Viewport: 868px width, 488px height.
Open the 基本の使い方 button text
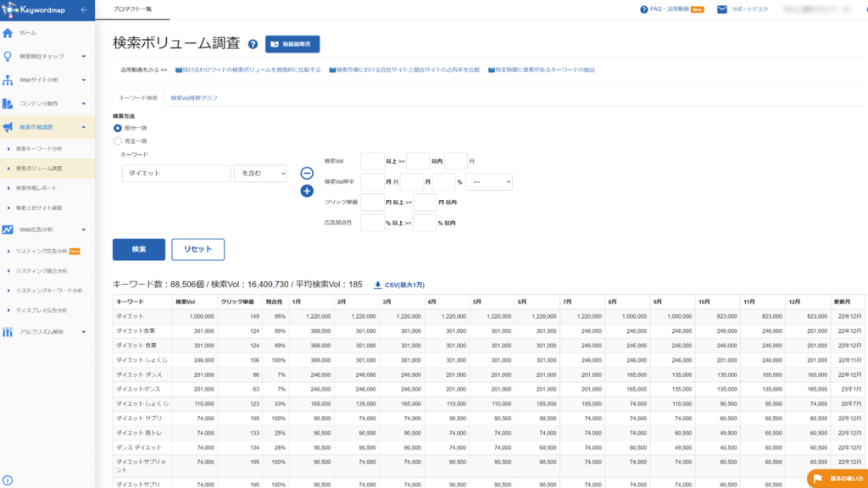[x=846, y=479]
